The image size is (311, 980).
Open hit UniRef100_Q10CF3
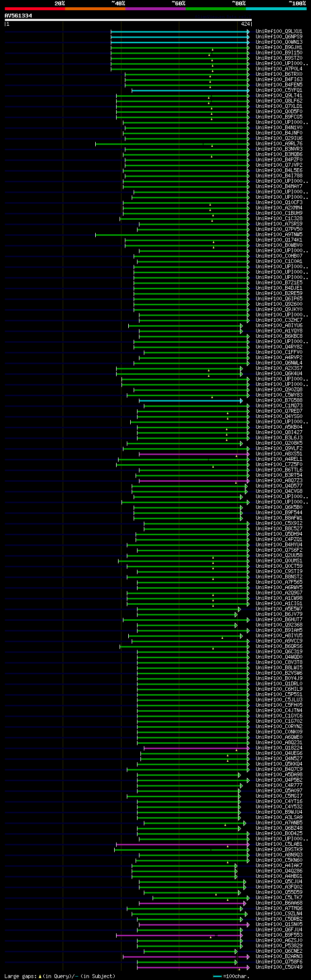pyautogui.click(x=279, y=202)
